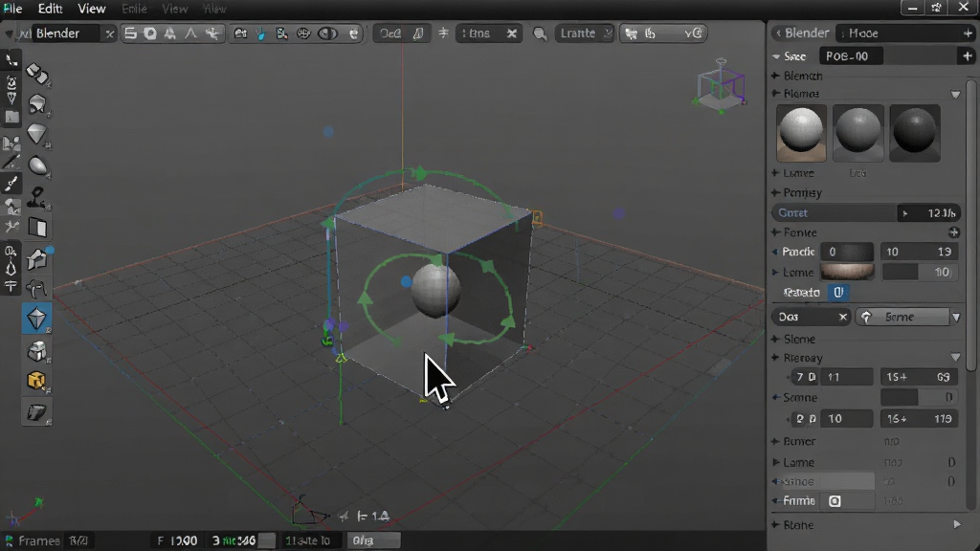Open the File menu
Screen dimensions: 980x551
tap(11, 9)
